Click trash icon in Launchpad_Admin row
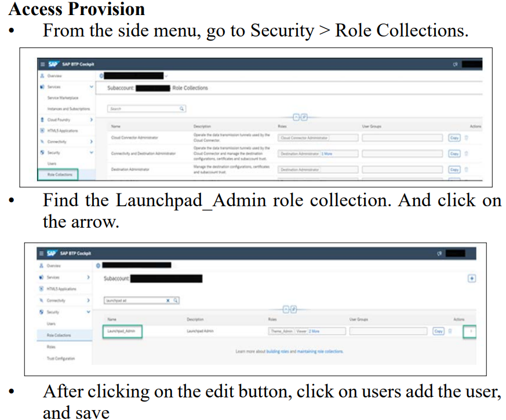 click(x=450, y=331)
